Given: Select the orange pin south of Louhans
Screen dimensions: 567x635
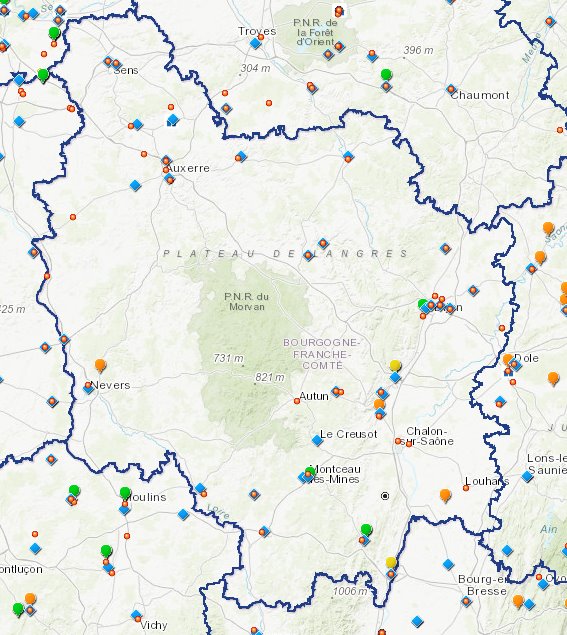Looking at the screenshot, I should pos(446,495).
